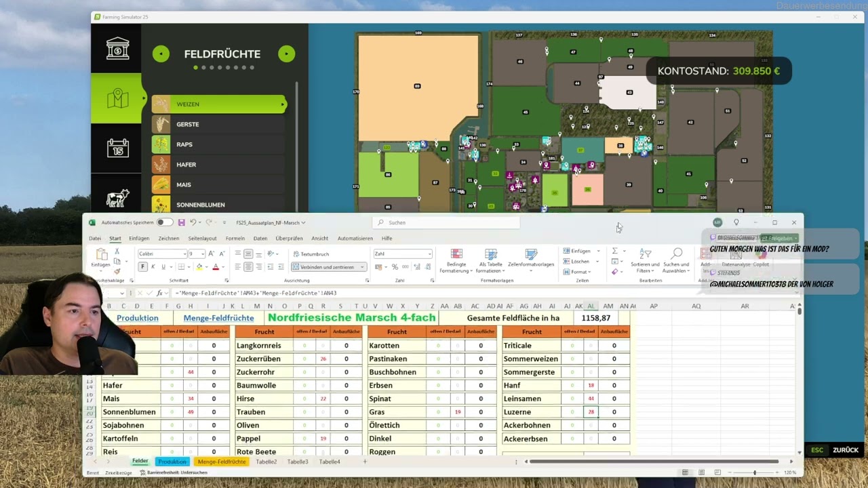
Task: Click the horizontal scrollbar of the sheet
Action: (x=654, y=462)
